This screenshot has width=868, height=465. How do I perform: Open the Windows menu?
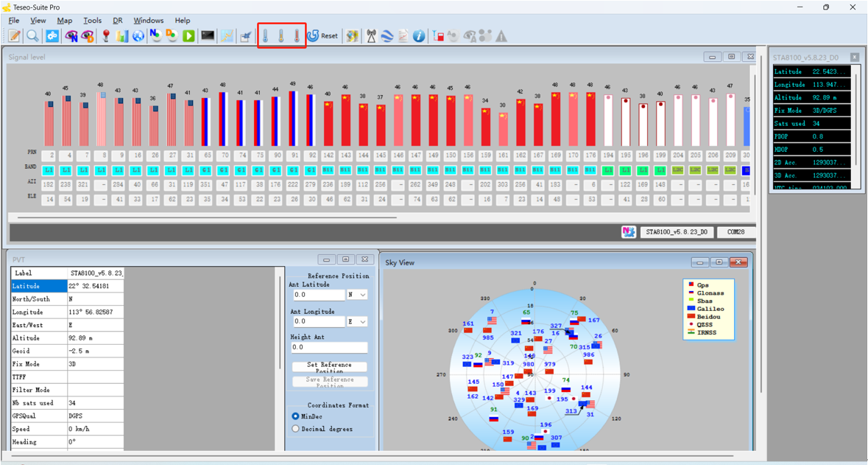click(148, 21)
